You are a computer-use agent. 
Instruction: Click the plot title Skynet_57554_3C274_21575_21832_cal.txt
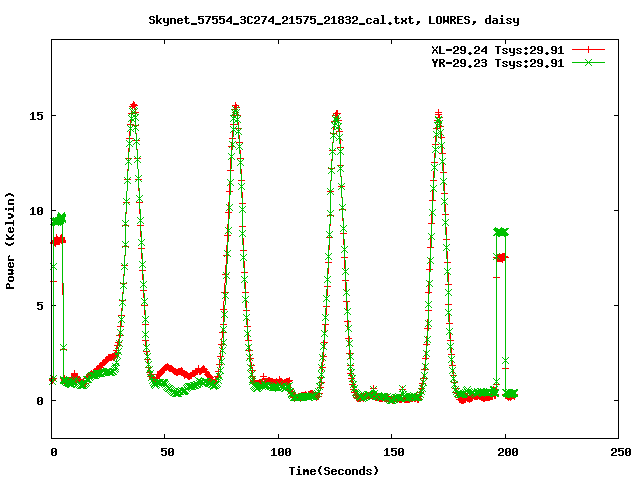point(334,20)
